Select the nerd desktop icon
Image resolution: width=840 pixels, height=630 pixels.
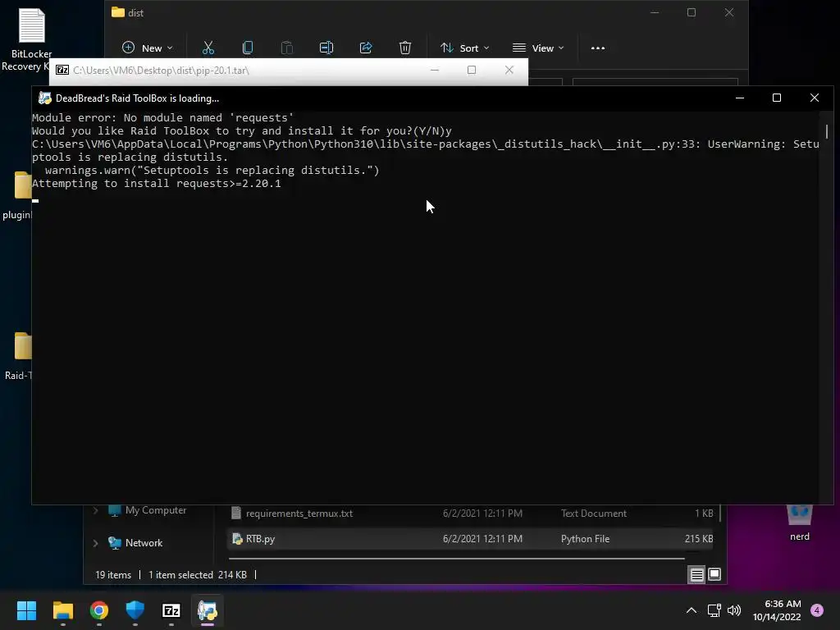(800, 523)
